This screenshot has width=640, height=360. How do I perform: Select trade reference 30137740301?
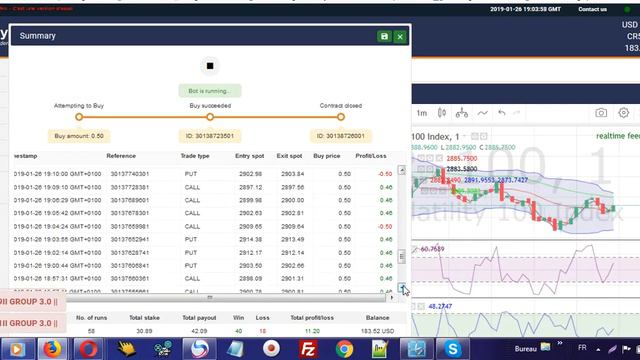tap(130, 174)
